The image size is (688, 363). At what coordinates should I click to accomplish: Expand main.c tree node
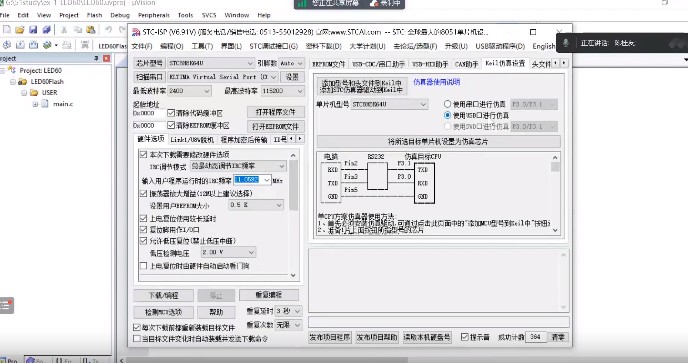tap(35, 104)
